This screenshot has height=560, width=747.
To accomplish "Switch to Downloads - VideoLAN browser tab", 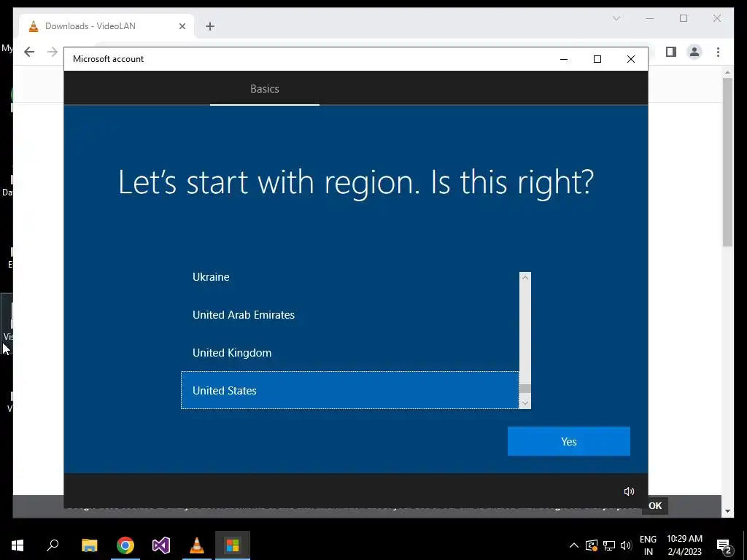I will [106, 26].
